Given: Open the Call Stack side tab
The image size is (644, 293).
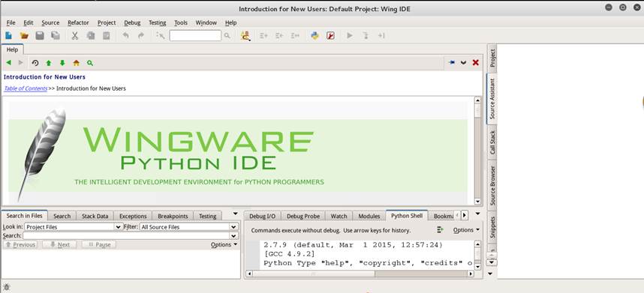Looking at the screenshot, I should coord(492,142).
